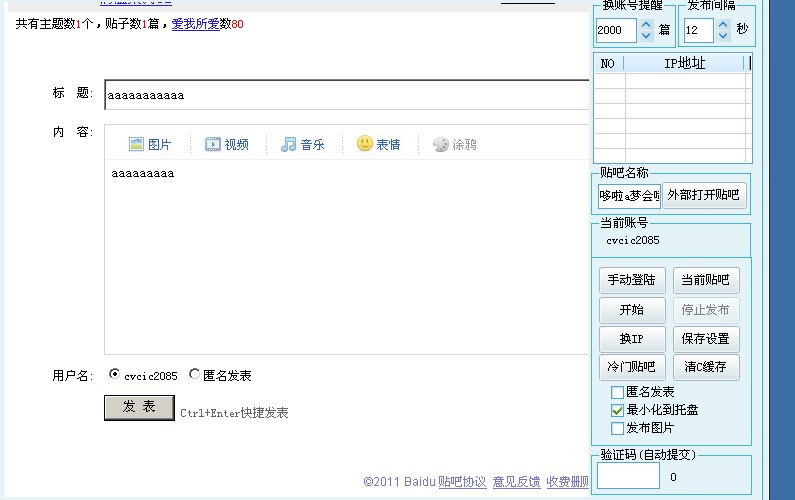Click the IP地址 column header
This screenshot has height=500, width=795.
(x=684, y=63)
